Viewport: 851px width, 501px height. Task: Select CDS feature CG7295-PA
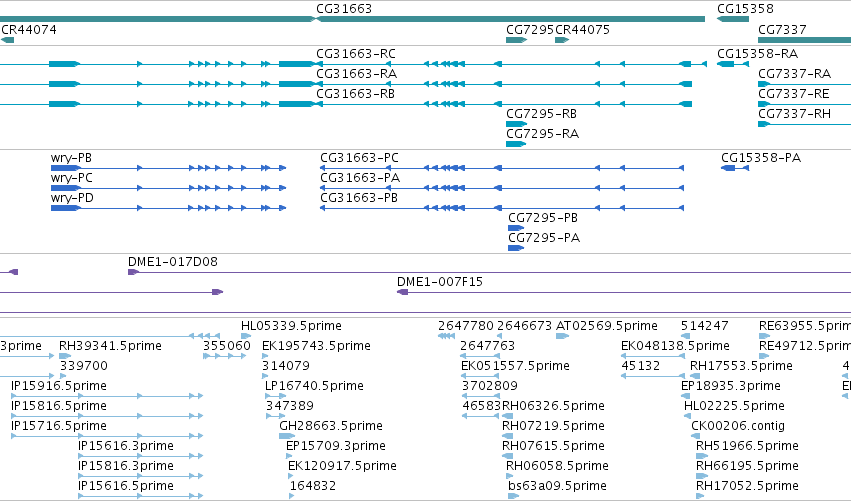[x=544, y=237]
